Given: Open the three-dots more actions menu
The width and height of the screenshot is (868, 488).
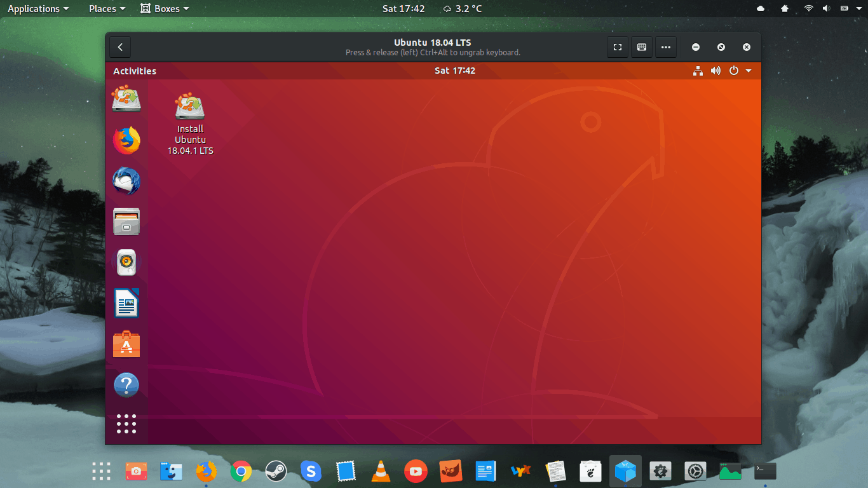Looking at the screenshot, I should (x=665, y=47).
